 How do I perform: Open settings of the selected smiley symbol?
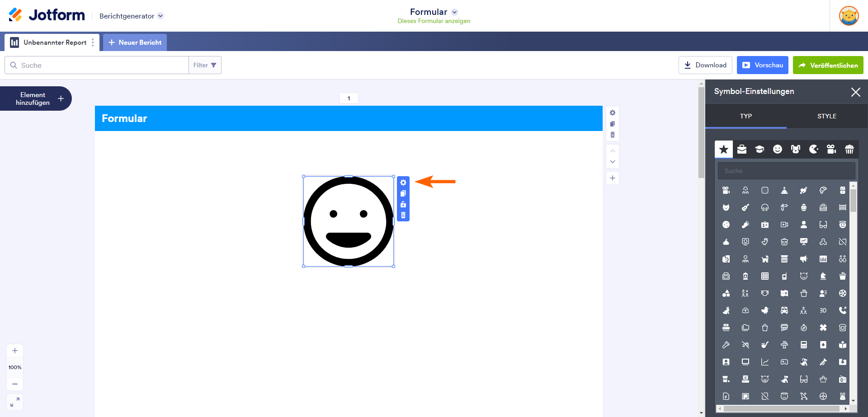click(403, 183)
